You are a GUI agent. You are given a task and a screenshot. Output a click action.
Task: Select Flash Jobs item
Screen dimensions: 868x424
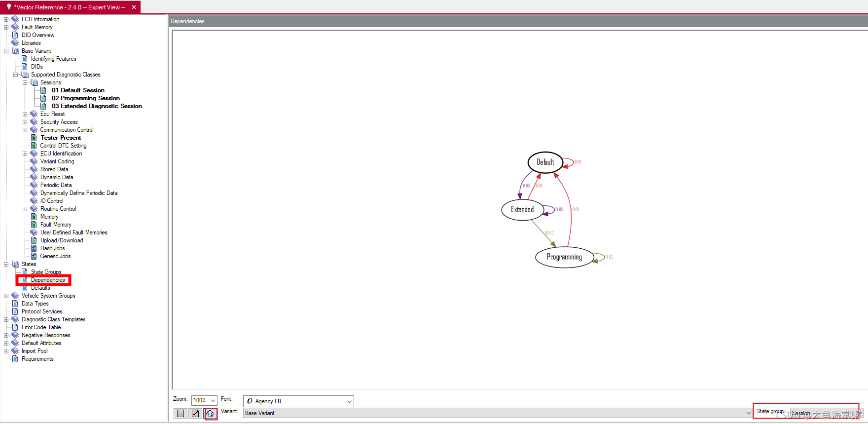pyautogui.click(x=52, y=248)
